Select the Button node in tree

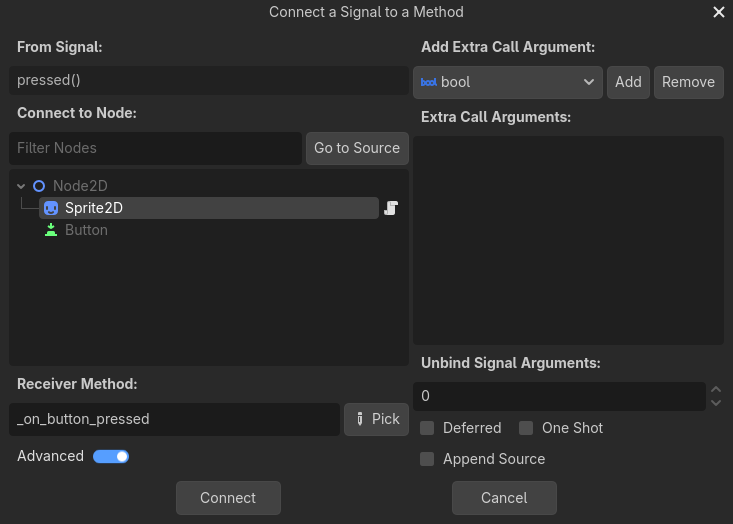tap(86, 230)
